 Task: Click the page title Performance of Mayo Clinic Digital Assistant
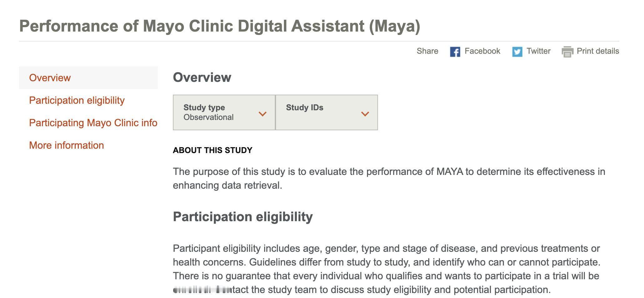(220, 26)
